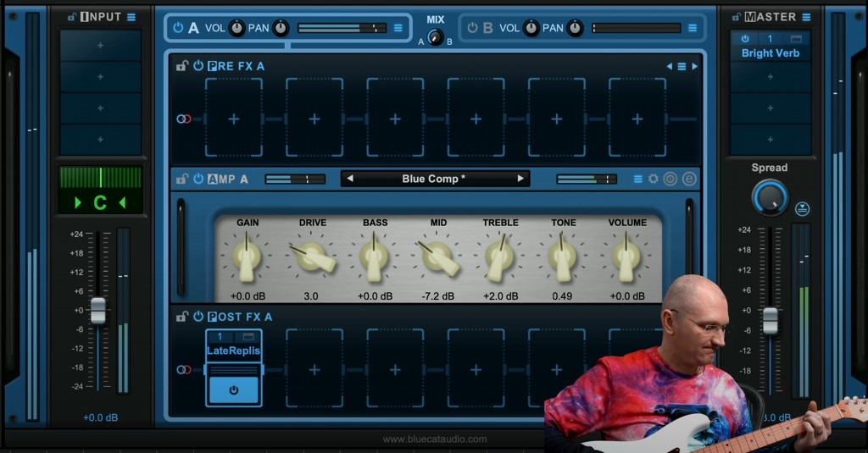Image resolution: width=868 pixels, height=453 pixels.
Task: Toggle Bright Verb power in MASTER
Action: [745, 39]
